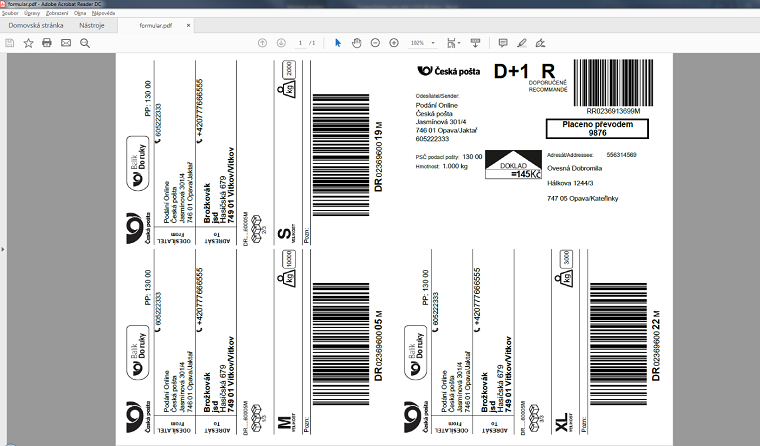The image size is (760, 446).
Task: Click the envelope email icon
Action: [66, 43]
